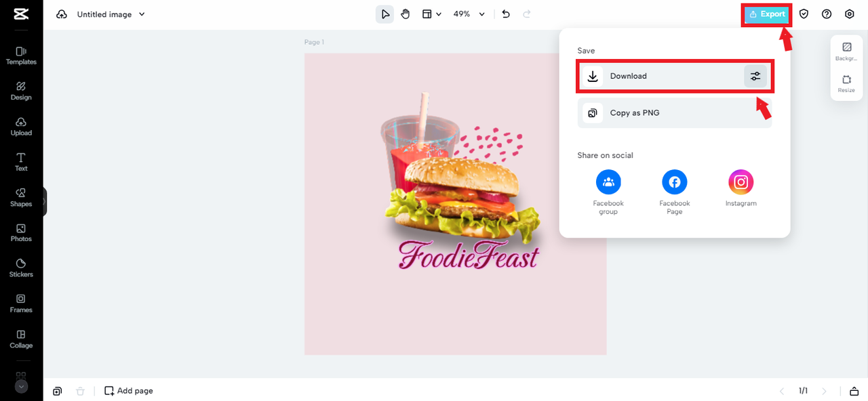
Task: Open download settings sliders icon
Action: (755, 77)
